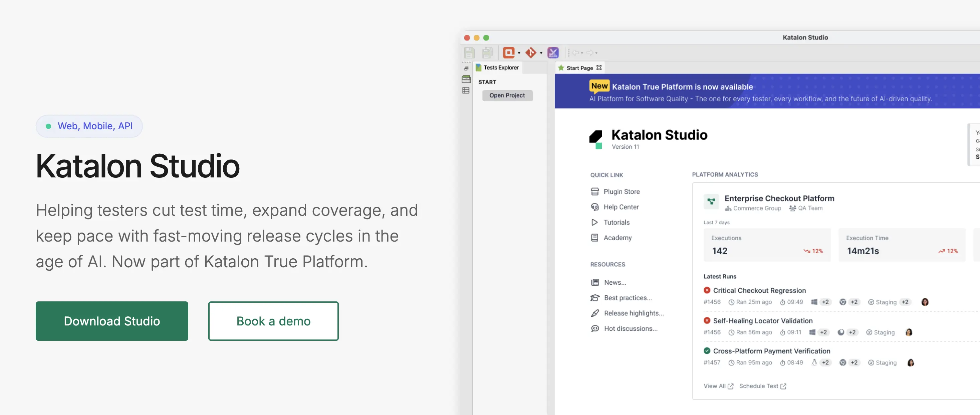Click the passed status icon for Cross-Platform Payment Verification

coord(707,350)
